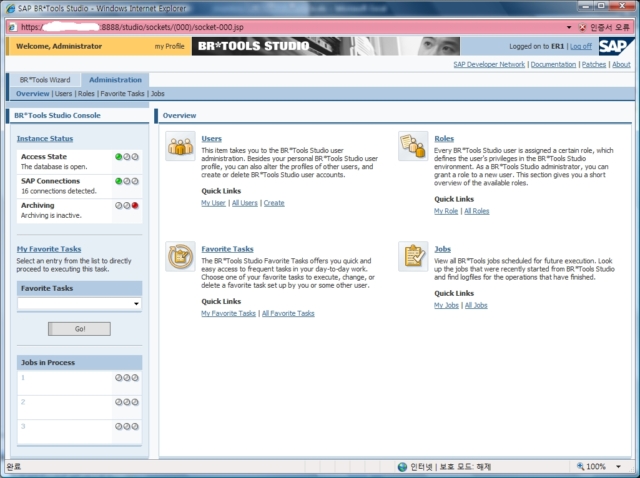Open my Profile link

click(169, 47)
